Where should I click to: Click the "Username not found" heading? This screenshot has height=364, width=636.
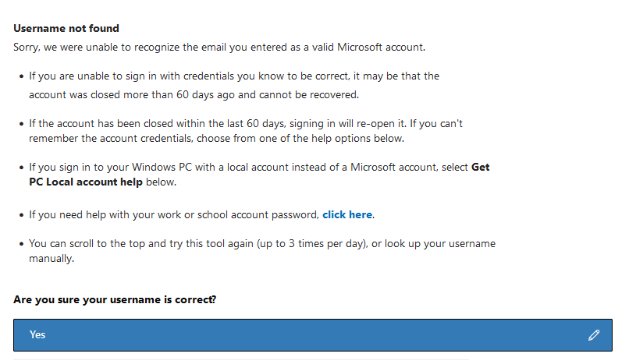66,29
